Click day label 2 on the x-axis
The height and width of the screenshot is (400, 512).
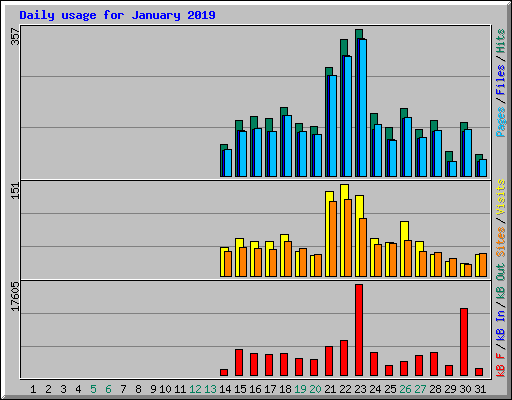(48, 389)
